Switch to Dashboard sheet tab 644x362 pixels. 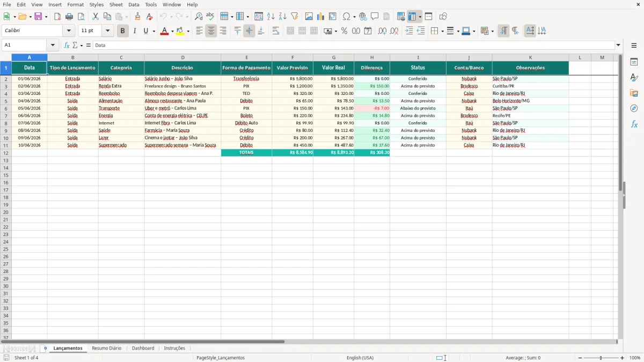pyautogui.click(x=143, y=349)
